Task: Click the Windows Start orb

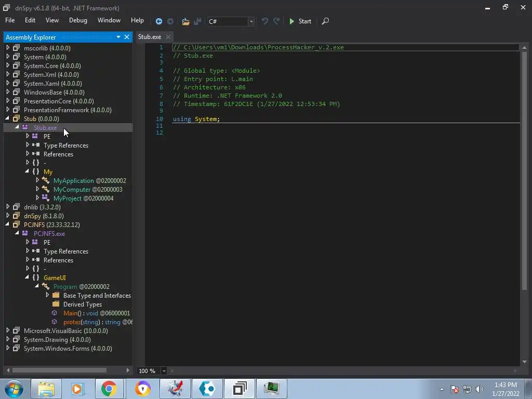Action: tap(14, 389)
